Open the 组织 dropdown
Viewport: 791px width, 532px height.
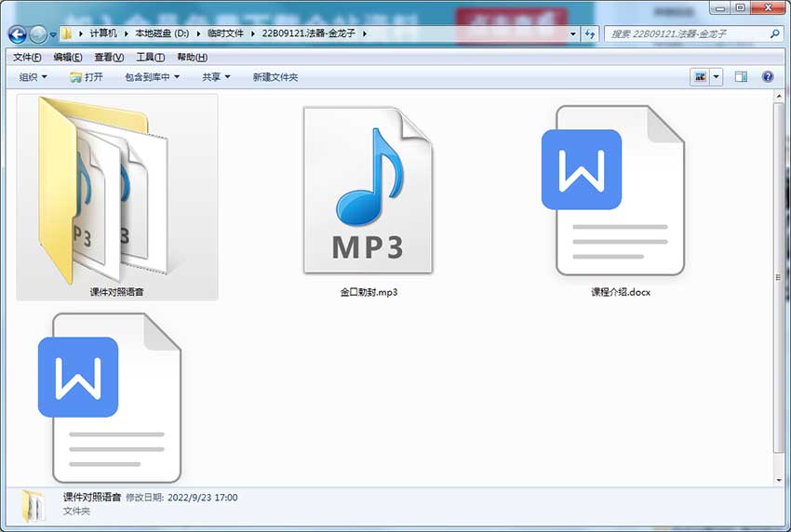point(33,77)
